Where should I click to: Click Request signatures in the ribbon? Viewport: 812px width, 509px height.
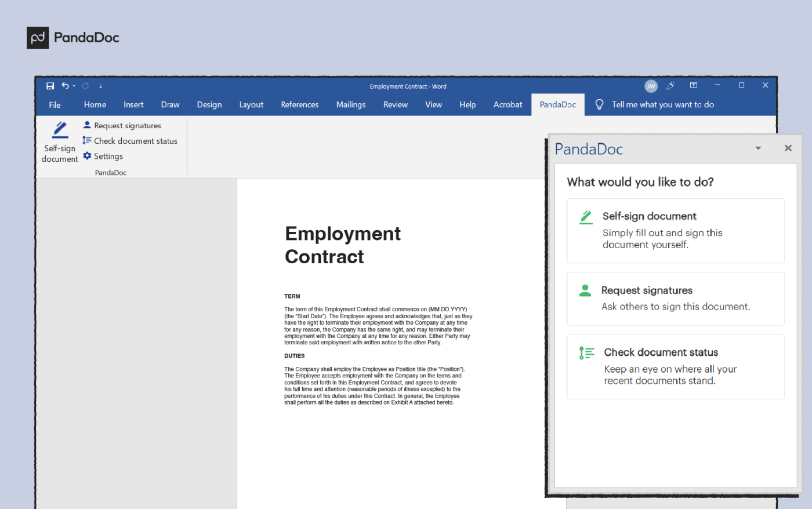pos(122,125)
